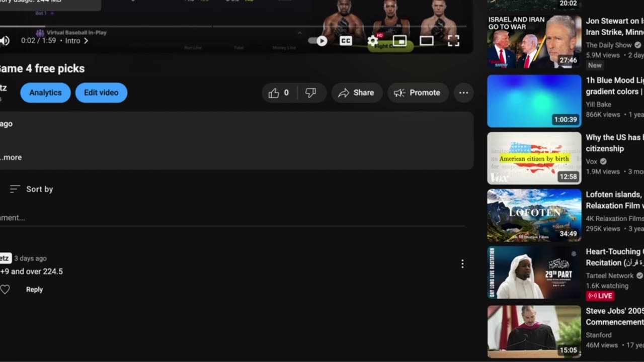Dislike the video with thumbs down
Image resolution: width=644 pixels, height=362 pixels.
point(311,93)
